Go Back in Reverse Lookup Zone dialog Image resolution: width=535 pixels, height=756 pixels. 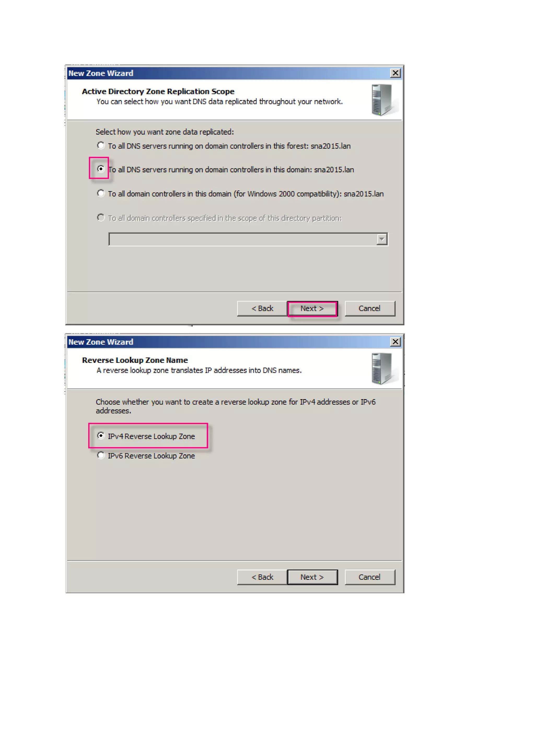tap(262, 577)
